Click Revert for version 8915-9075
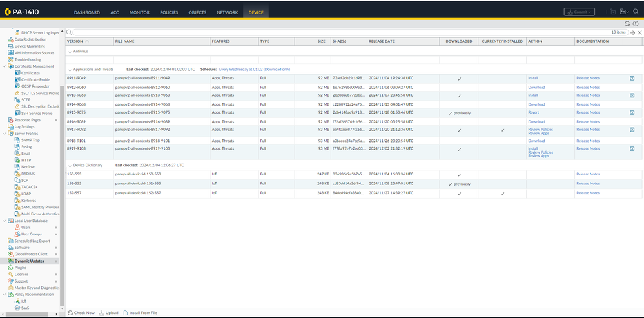644x318 pixels. pos(532,112)
